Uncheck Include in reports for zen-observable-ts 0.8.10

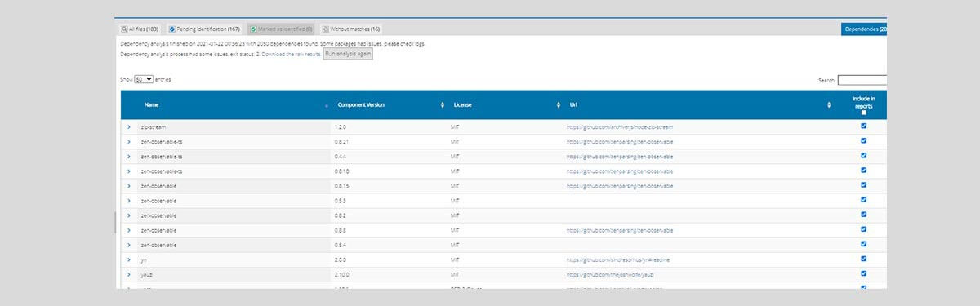(x=864, y=170)
